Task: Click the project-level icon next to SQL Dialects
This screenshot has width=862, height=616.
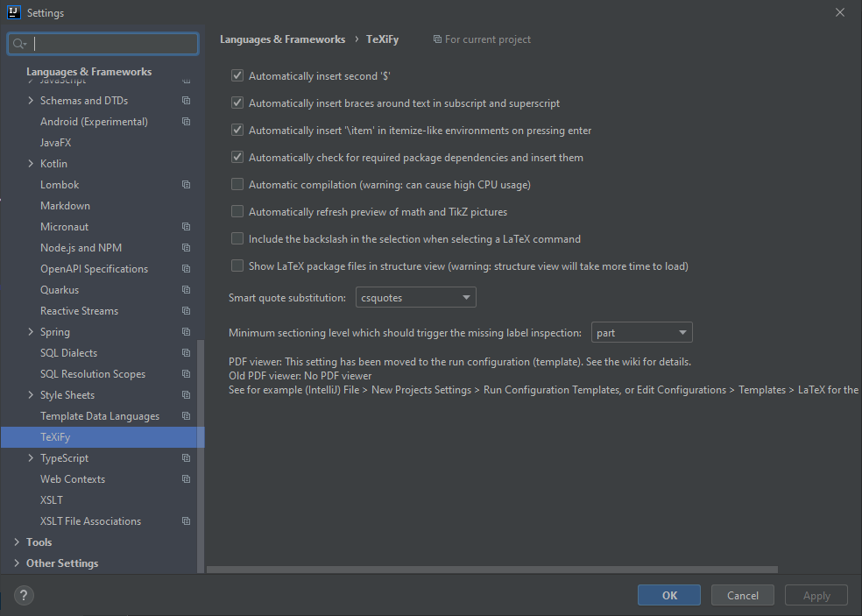Action: coord(185,352)
